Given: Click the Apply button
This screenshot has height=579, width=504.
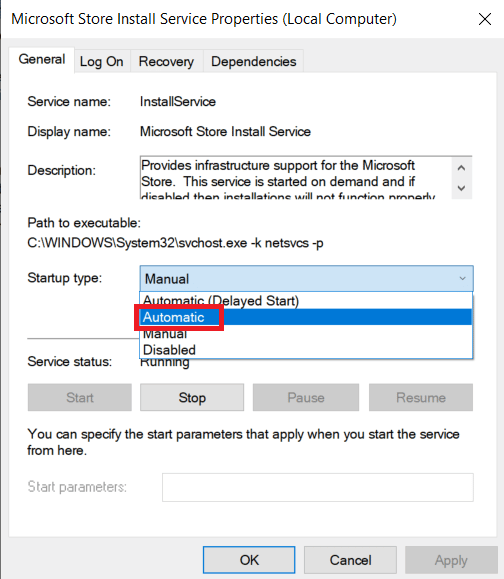Looking at the screenshot, I should coord(451,560).
